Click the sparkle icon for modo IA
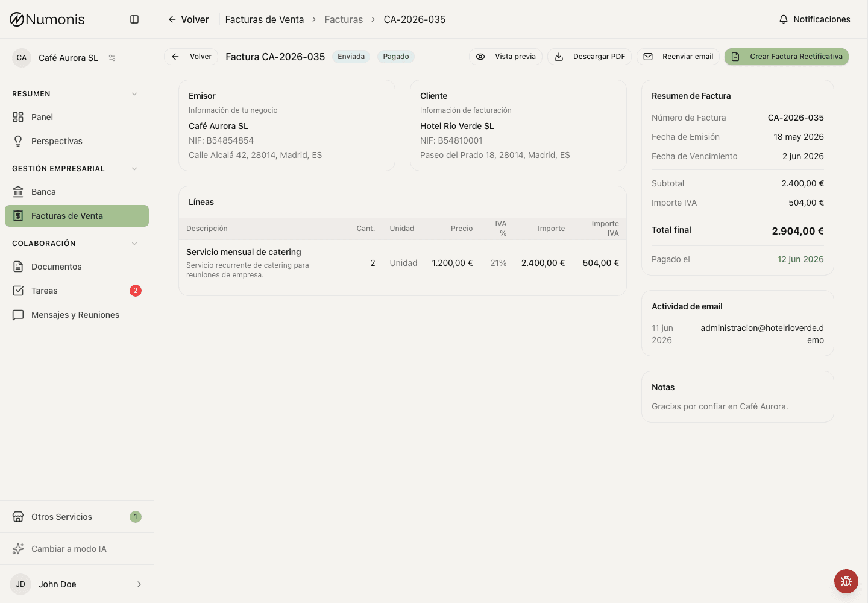The height and width of the screenshot is (603, 868). click(x=18, y=549)
